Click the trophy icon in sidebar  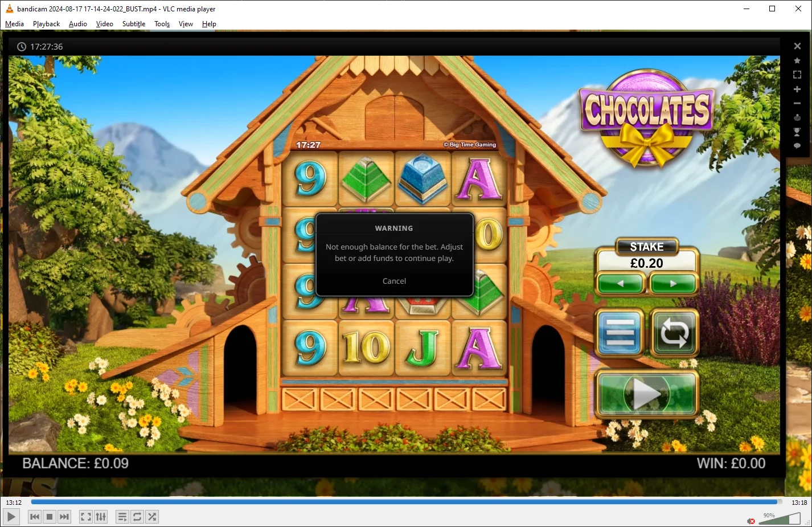pyautogui.click(x=797, y=132)
